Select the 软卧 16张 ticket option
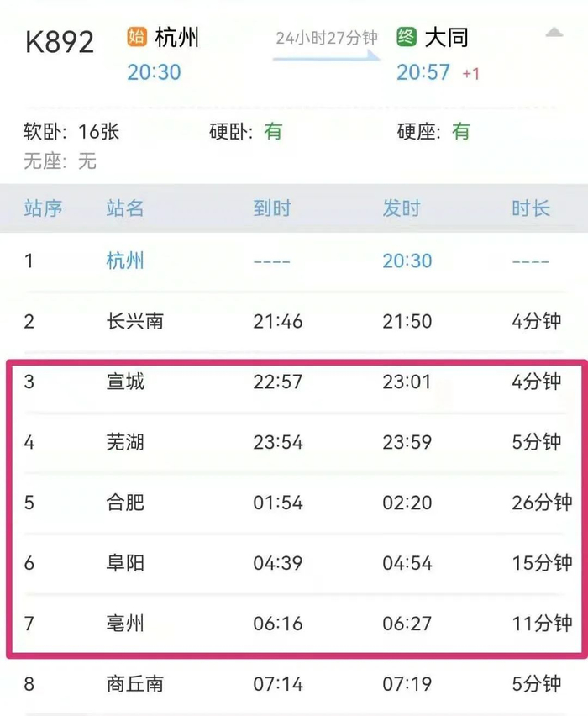Image resolution: width=588 pixels, height=716 pixels. [x=71, y=132]
